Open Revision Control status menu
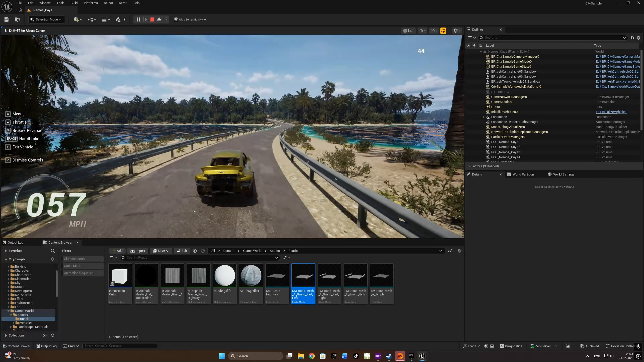 coord(620,346)
